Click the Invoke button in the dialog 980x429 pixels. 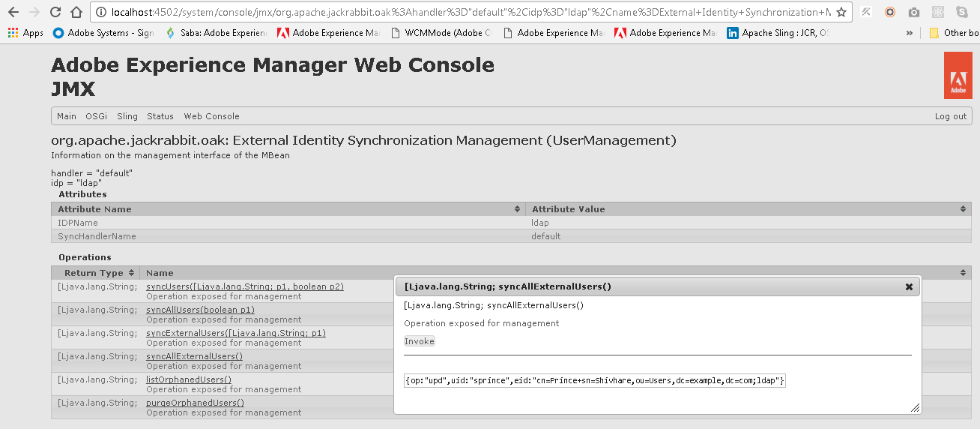coord(420,341)
